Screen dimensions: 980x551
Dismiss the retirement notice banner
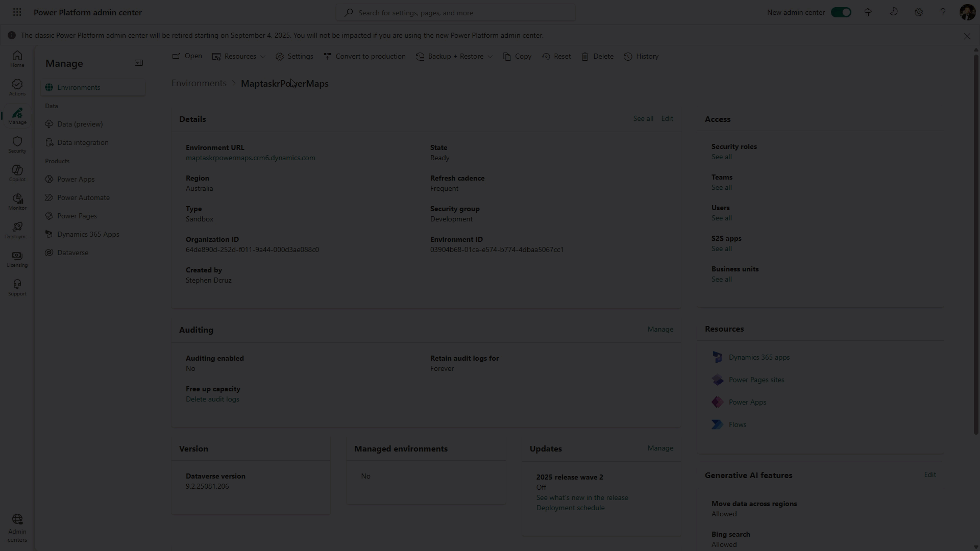point(967,36)
